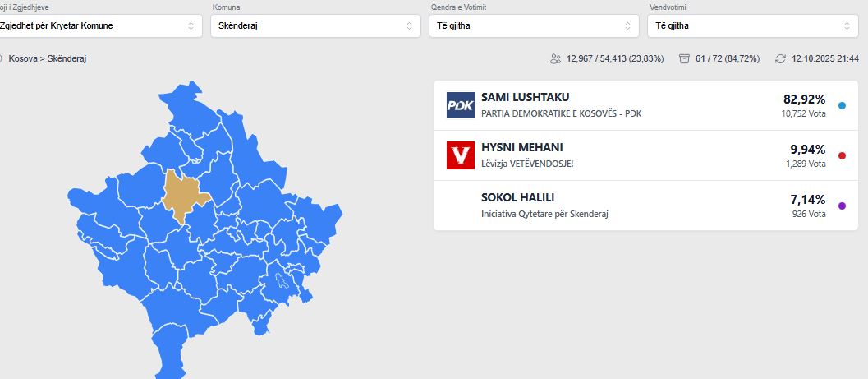Image resolution: width=868 pixels, height=379 pixels.
Task: Select the Sokol Halili candidate row
Action: [641, 206]
